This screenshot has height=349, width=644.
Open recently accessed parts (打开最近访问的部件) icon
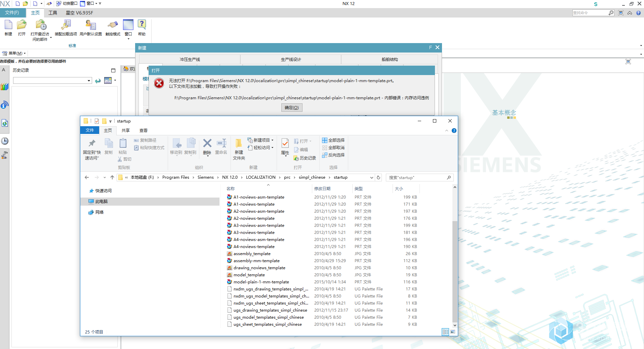click(41, 25)
